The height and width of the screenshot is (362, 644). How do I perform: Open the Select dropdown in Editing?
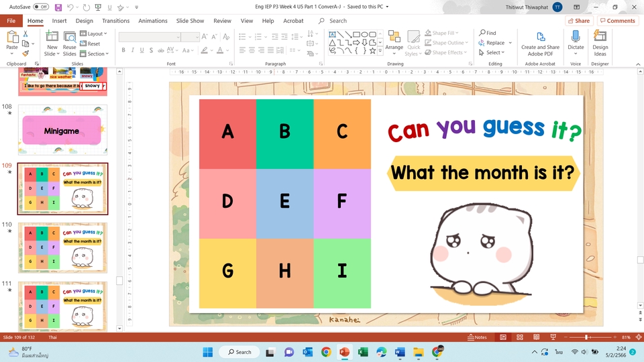coord(492,52)
